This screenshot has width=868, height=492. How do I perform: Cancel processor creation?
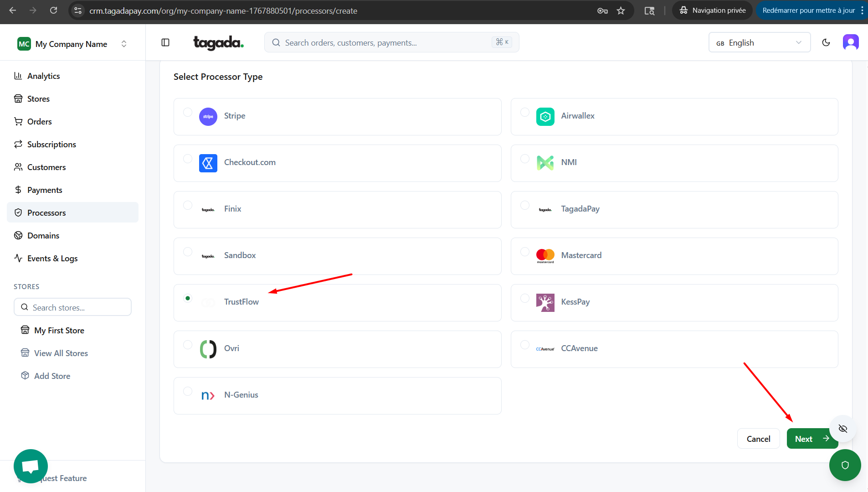758,439
